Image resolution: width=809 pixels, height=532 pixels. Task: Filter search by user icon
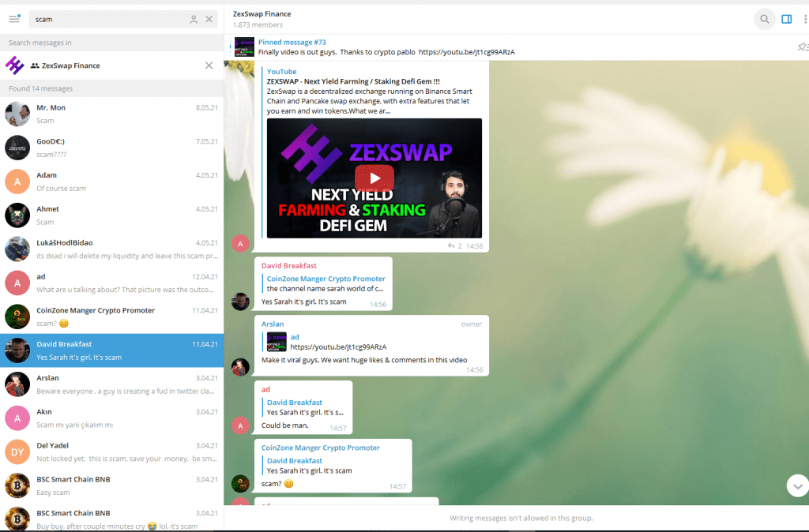(x=194, y=19)
